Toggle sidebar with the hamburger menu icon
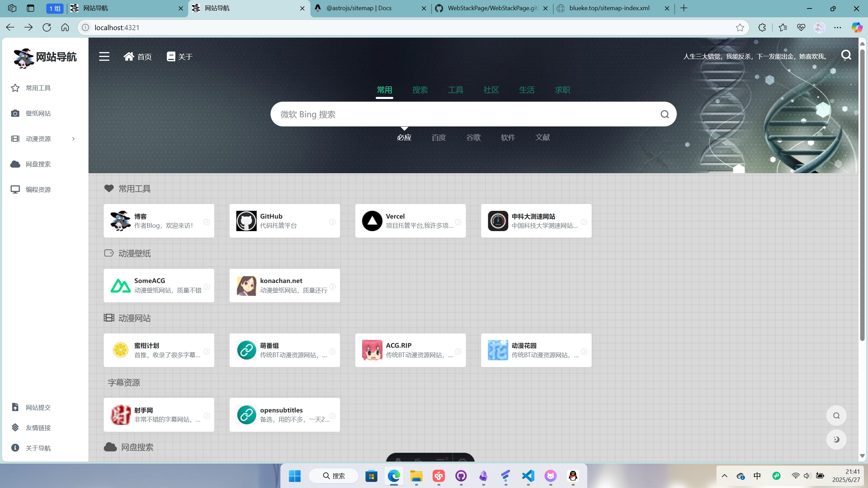 click(104, 56)
